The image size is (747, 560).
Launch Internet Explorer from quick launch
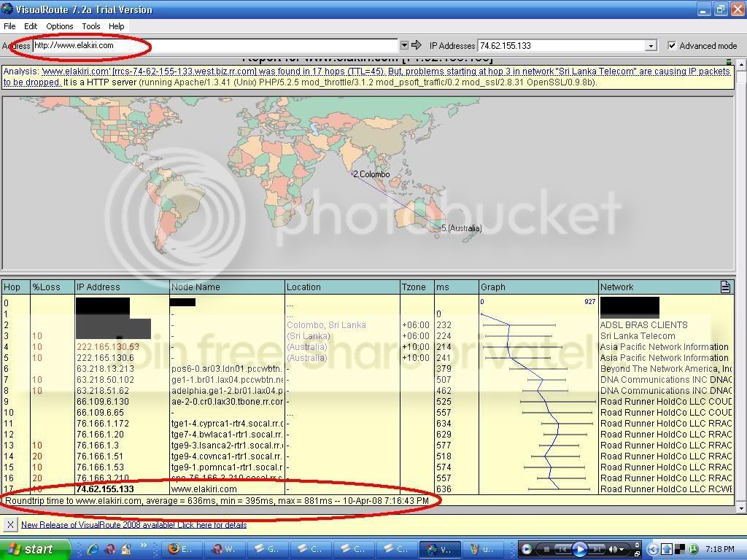point(93,549)
